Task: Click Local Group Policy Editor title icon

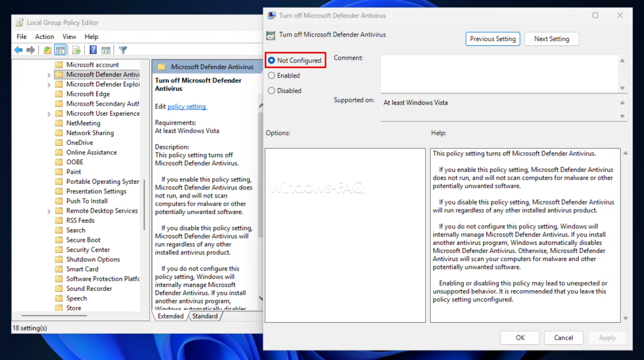Action: (x=19, y=23)
